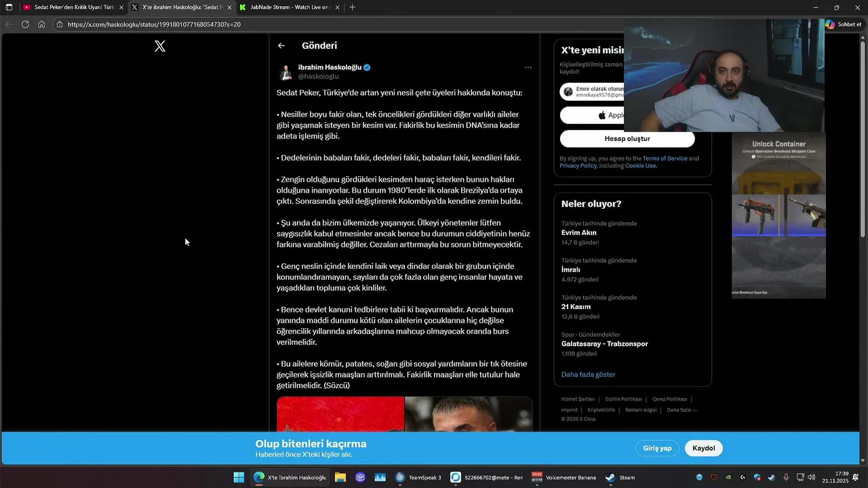The image size is (868, 488).
Task: Open the Çerez Politikası footer link
Action: click(x=669, y=399)
